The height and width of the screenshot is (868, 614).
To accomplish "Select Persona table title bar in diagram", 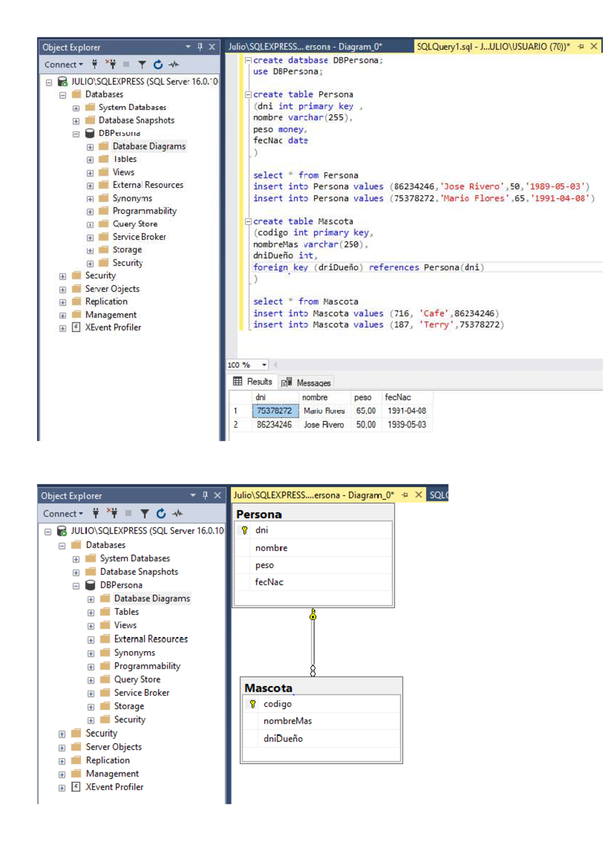I will coord(313,514).
